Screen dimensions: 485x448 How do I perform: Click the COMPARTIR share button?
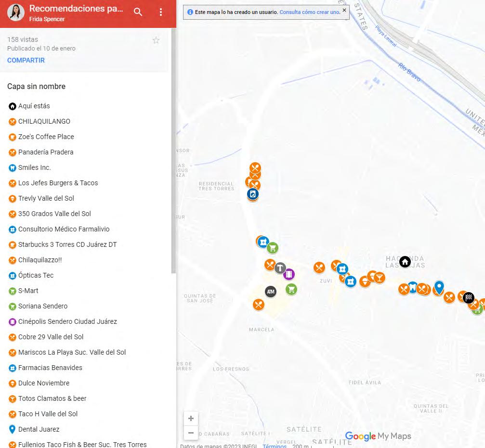pyautogui.click(x=26, y=60)
